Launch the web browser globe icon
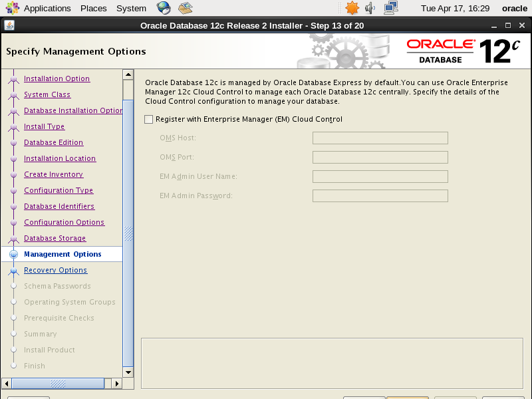 click(x=164, y=8)
